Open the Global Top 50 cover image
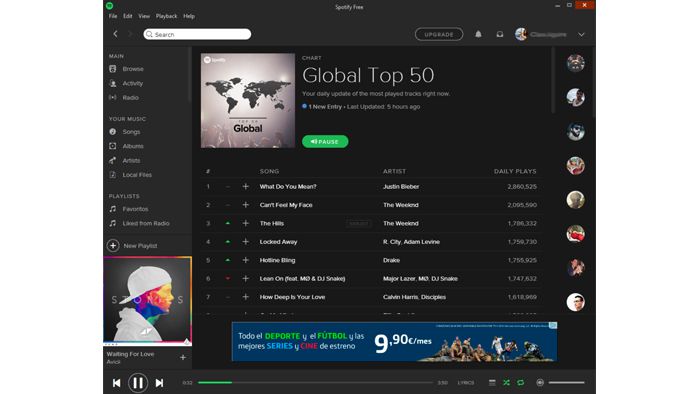This screenshot has height=394, width=700. point(248,100)
